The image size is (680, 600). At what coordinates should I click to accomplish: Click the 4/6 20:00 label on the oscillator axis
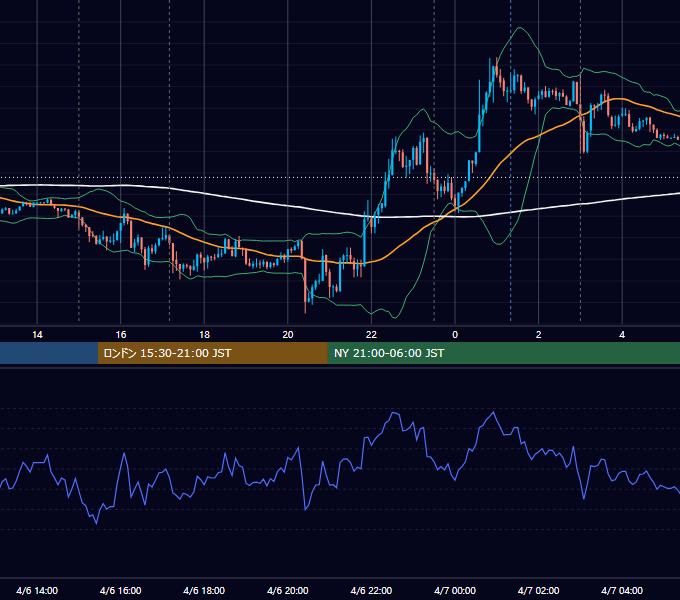[288, 590]
